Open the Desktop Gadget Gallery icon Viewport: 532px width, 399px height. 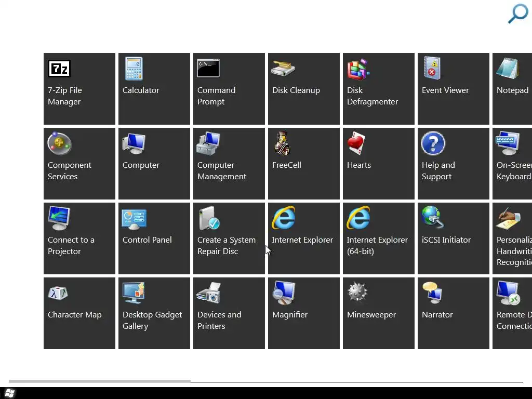point(134,293)
